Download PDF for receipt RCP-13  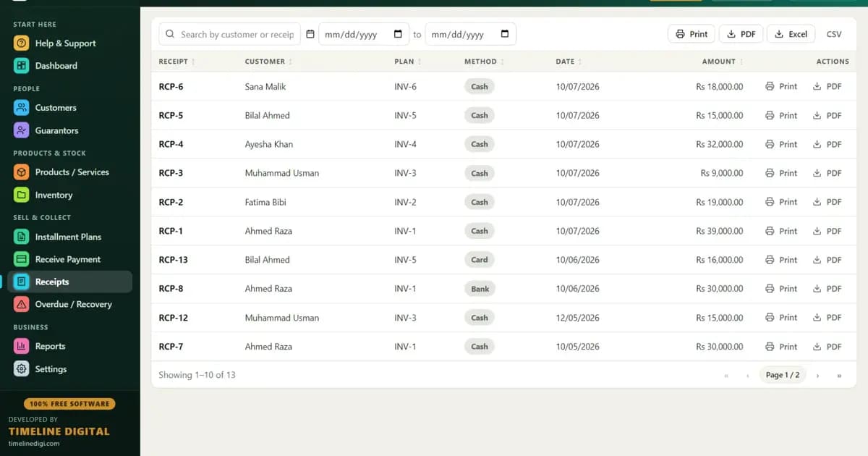827,260
